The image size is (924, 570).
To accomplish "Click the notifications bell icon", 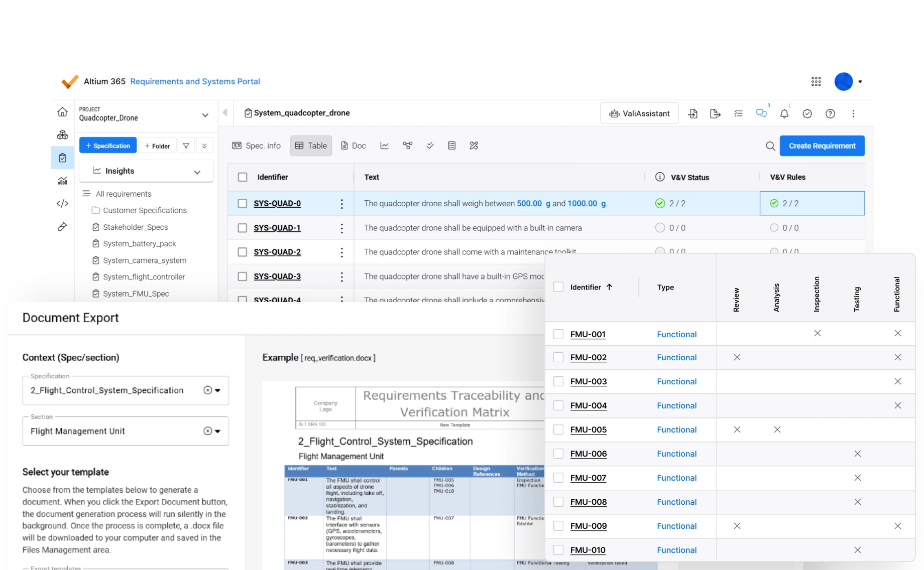I will (x=784, y=114).
